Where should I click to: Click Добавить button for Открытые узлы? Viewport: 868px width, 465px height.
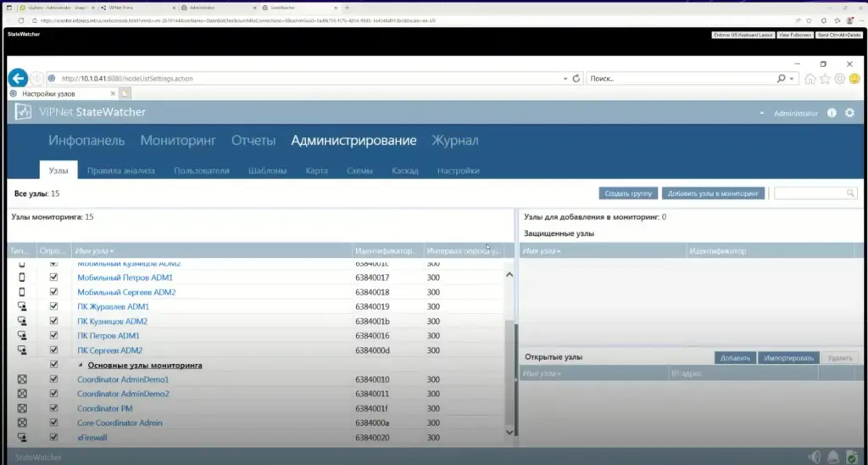735,358
